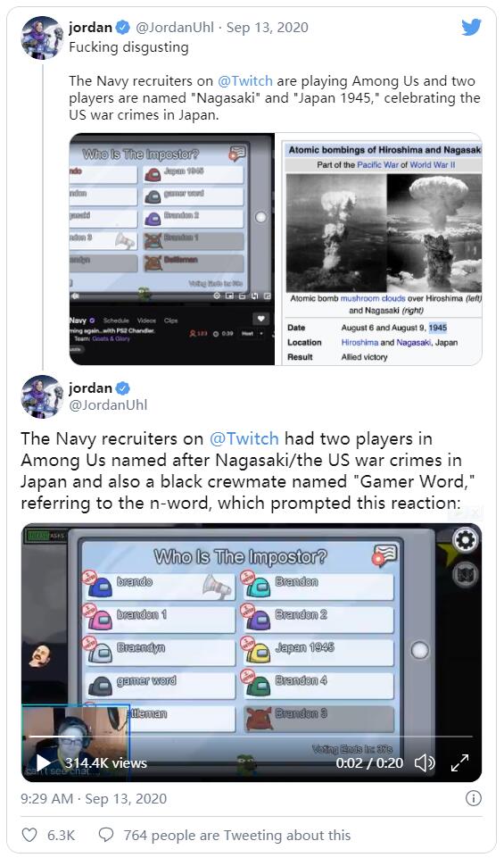
Task: Click the settings gear in the game video
Action: [x=465, y=541]
